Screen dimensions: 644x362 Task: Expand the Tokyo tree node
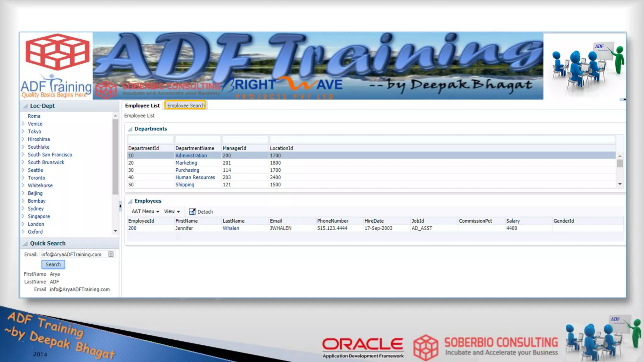(23, 131)
